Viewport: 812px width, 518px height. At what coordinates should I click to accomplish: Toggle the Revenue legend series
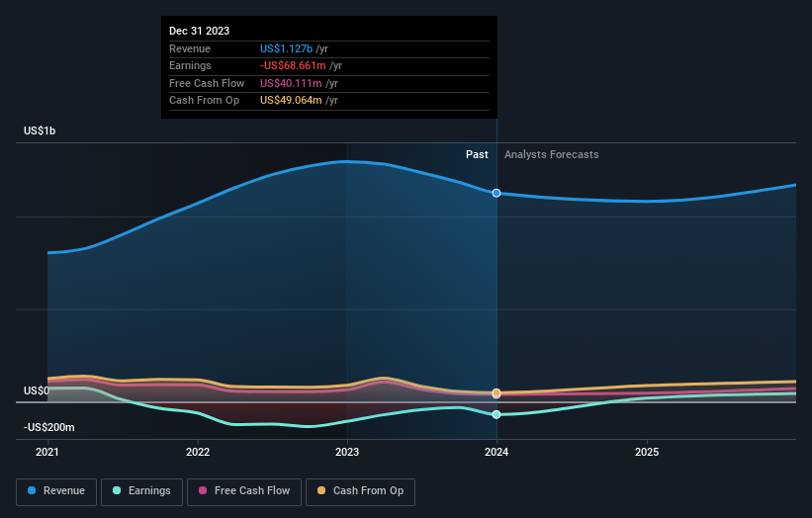(x=56, y=491)
